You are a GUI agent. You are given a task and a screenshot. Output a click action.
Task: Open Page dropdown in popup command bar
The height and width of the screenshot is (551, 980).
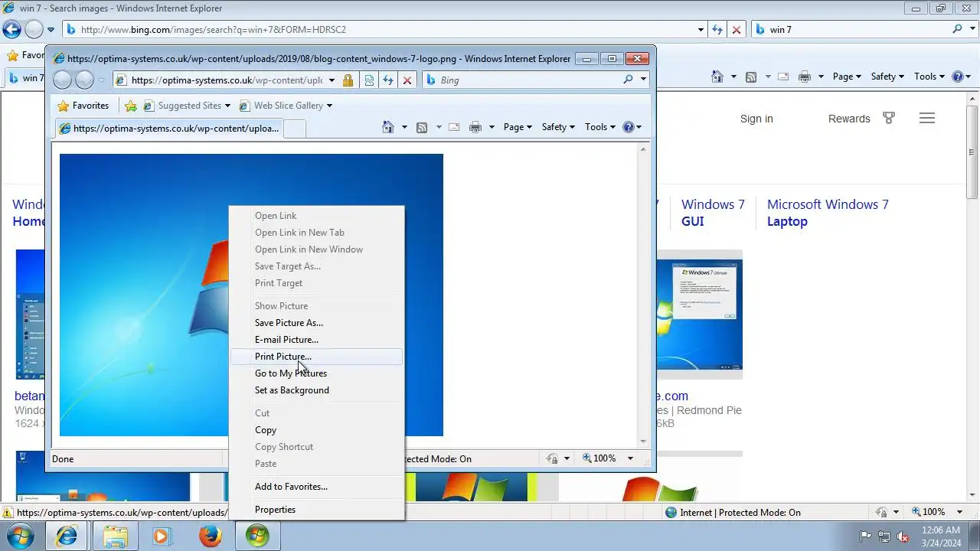518,127
